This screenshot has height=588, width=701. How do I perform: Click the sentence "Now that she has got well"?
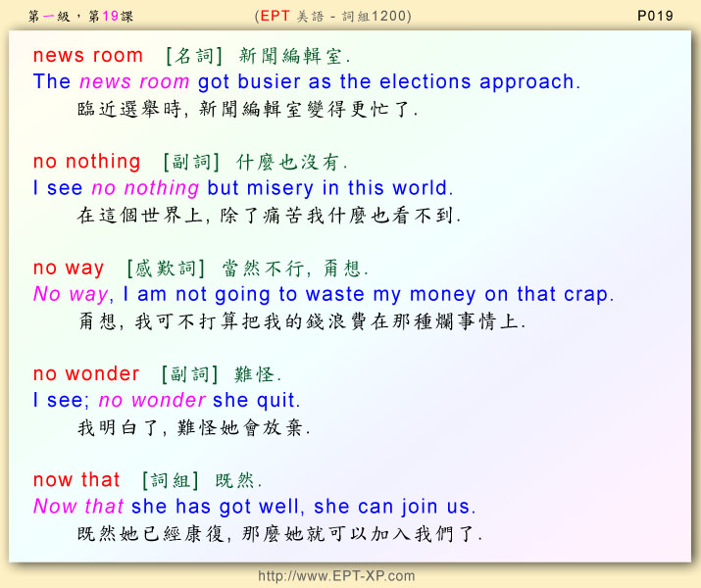254,507
